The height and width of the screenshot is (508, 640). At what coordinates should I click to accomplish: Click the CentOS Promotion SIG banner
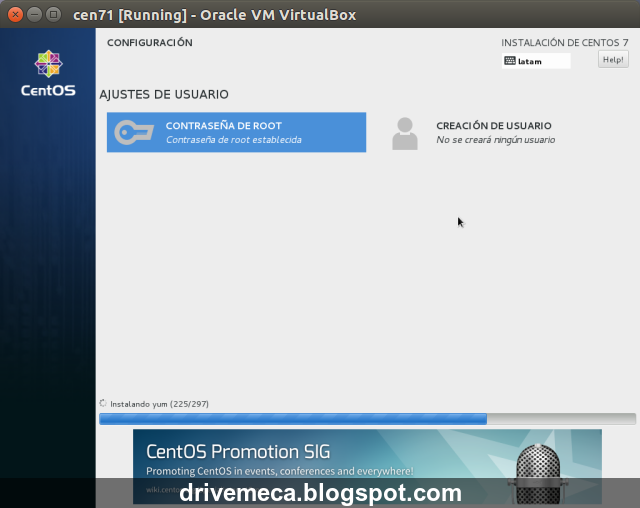[367, 466]
